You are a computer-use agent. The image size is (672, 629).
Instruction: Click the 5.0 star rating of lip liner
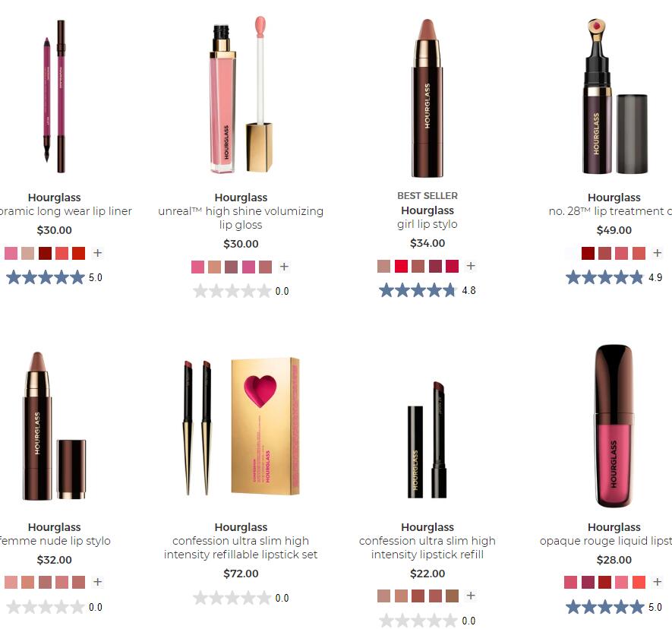coord(55,277)
